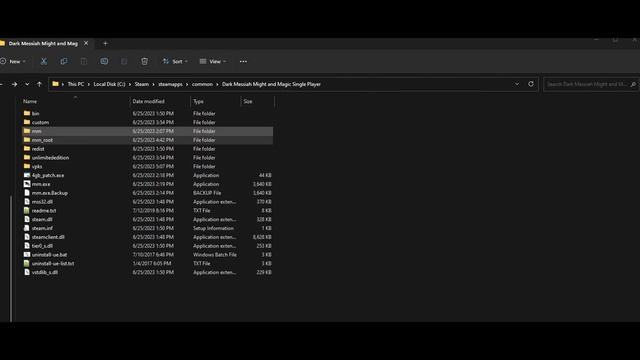Expand chevron after Steam in breadcrumb
Image resolution: width=640 pixels, height=360 pixels.
point(153,84)
